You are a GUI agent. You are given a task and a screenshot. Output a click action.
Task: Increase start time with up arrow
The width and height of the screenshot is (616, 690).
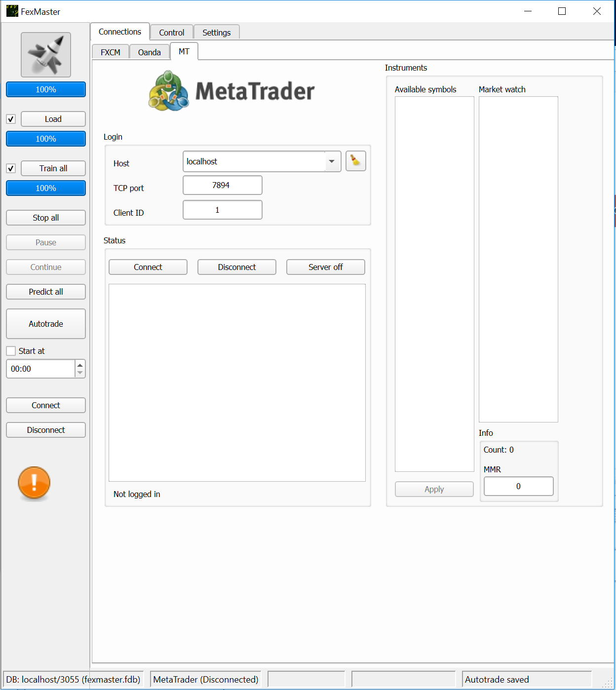(80, 365)
